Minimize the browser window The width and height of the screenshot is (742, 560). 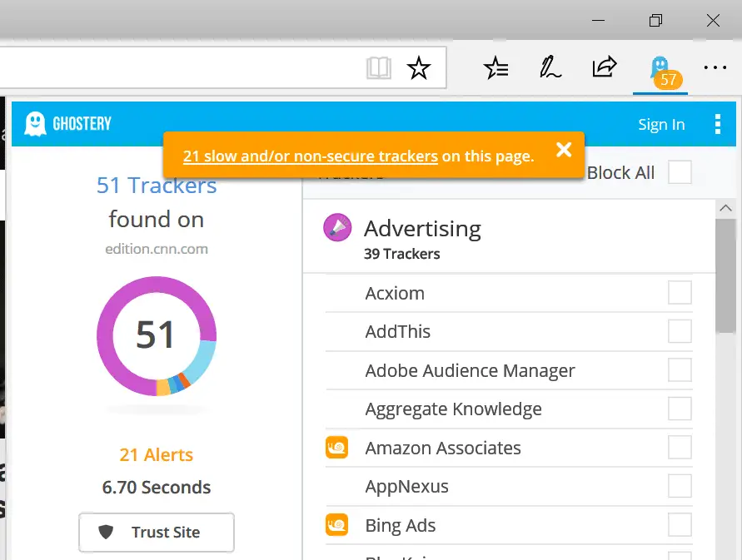point(598,20)
